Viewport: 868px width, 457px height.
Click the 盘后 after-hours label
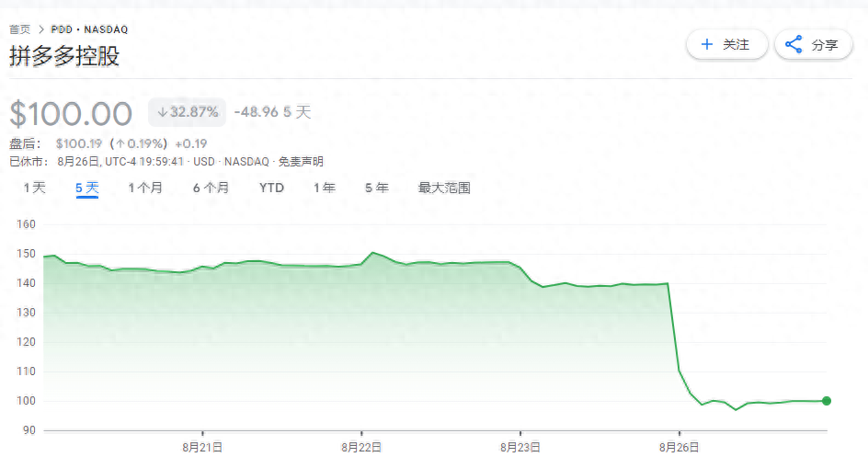click(x=22, y=143)
